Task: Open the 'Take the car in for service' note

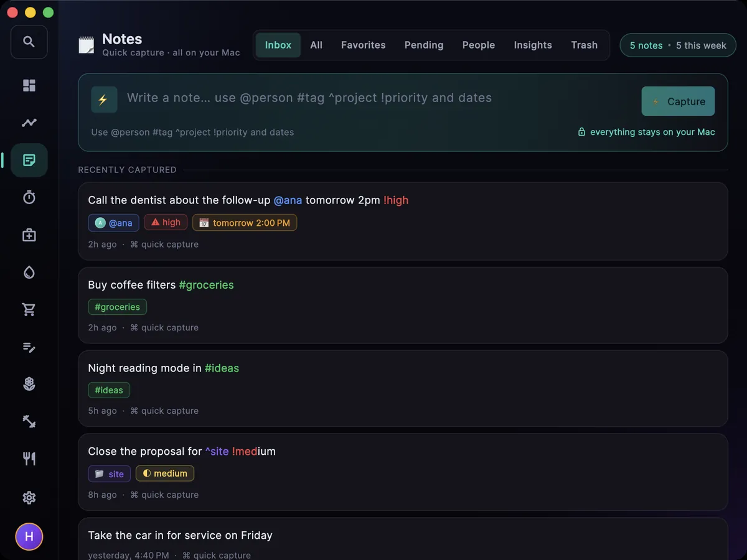Action: (403, 539)
